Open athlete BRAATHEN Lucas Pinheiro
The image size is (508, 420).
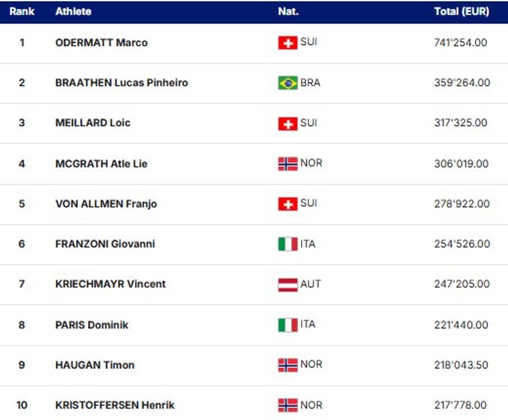[x=121, y=82]
